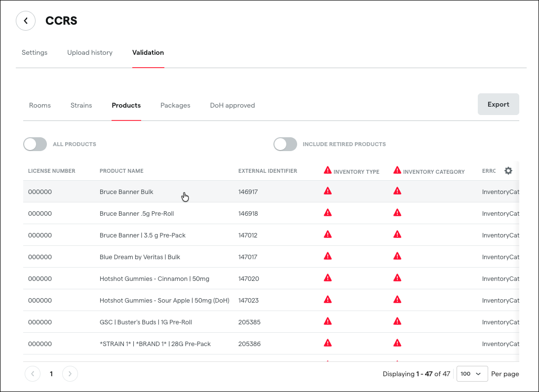This screenshot has height=392, width=539.
Task: Open the Packages sub-tab
Action: pyautogui.click(x=175, y=105)
